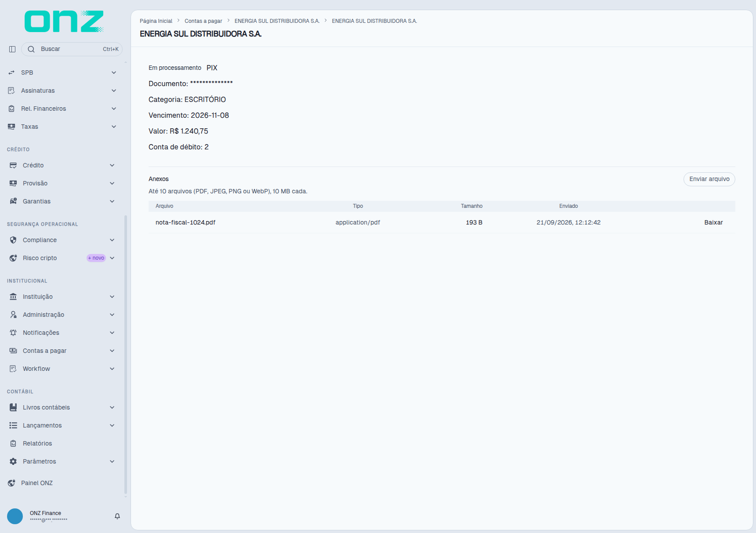Click the Lançamentos list icon

[13, 425]
